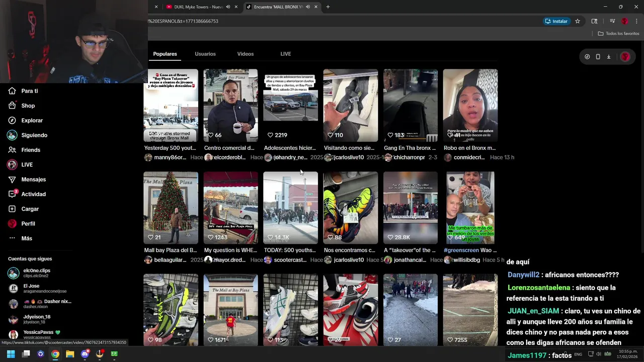Screen dimensions: 644x362
Task: Open the #greenscreen Wao video
Action: pos(470,208)
